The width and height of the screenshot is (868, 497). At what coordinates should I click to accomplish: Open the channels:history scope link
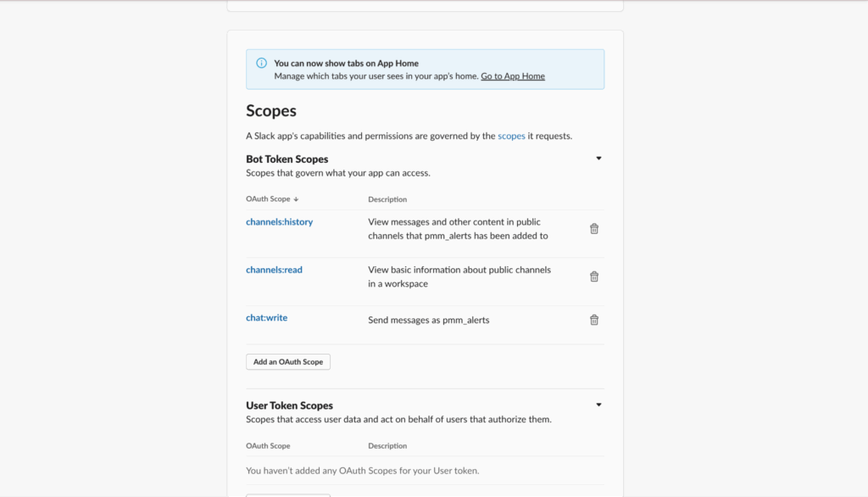point(279,222)
